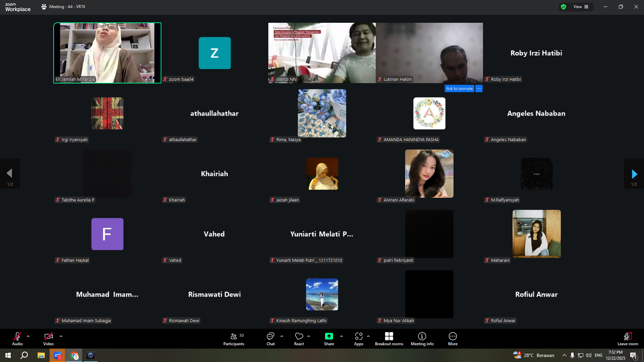644x362 pixels.
Task: Select Lukman Hakim's video tile
Action: coord(429,53)
